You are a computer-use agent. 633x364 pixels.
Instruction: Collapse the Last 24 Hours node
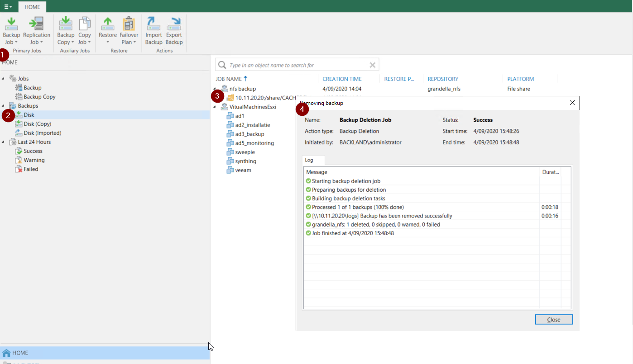click(x=4, y=142)
